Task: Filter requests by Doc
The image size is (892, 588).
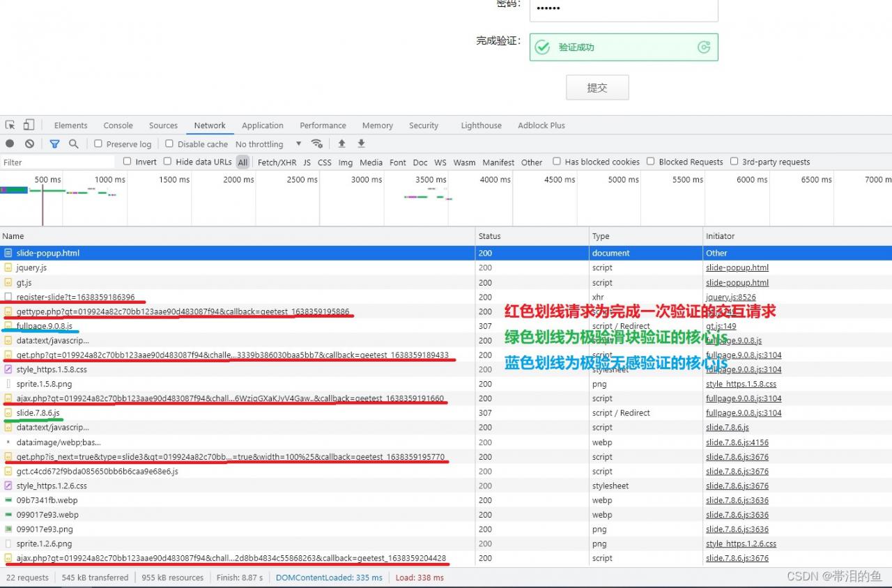Action: click(420, 162)
